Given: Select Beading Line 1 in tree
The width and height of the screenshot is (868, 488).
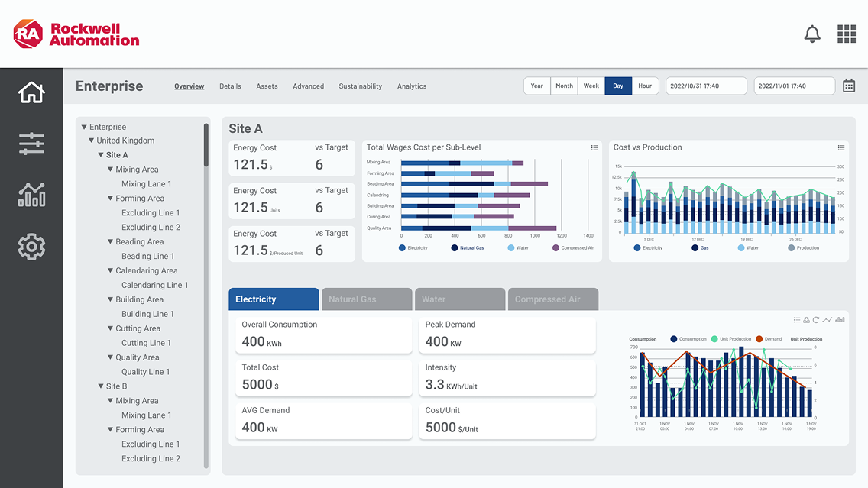Looking at the screenshot, I should pyautogui.click(x=147, y=256).
